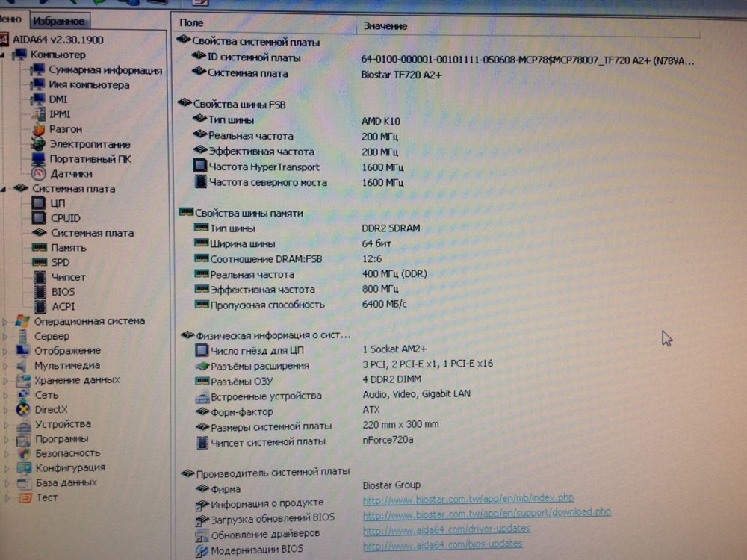Expand the Хранение данных branch
This screenshot has height=560, width=747.
click(6, 381)
